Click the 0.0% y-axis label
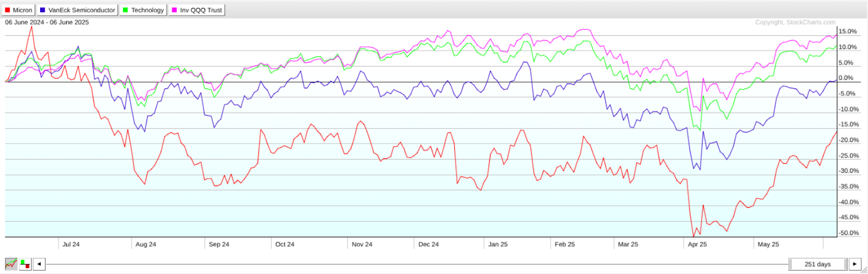Screen dimensions: 868x274 coord(846,78)
